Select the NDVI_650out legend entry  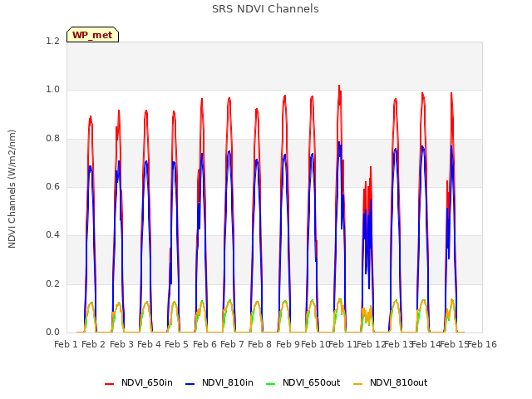(303, 383)
